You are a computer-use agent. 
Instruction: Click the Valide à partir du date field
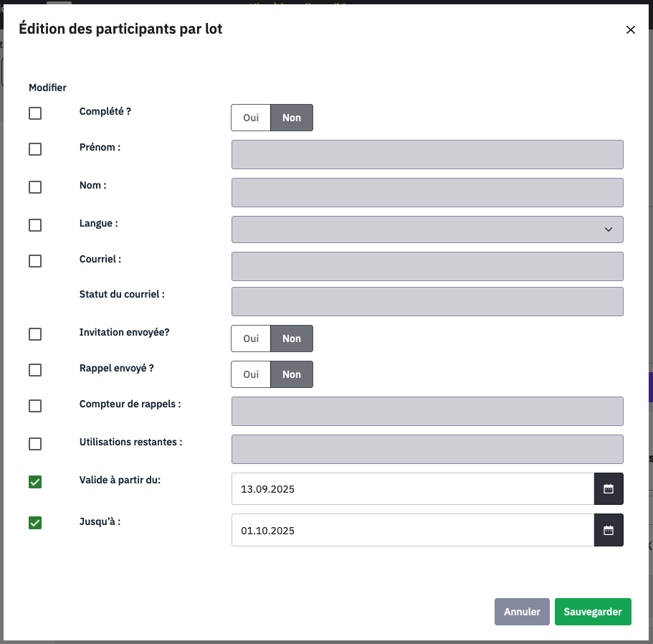412,489
